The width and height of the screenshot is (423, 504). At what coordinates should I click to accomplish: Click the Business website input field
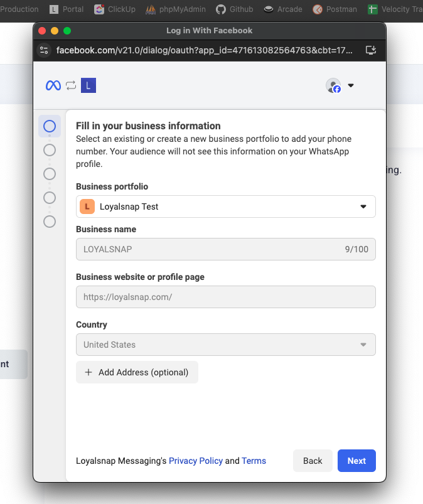click(226, 297)
